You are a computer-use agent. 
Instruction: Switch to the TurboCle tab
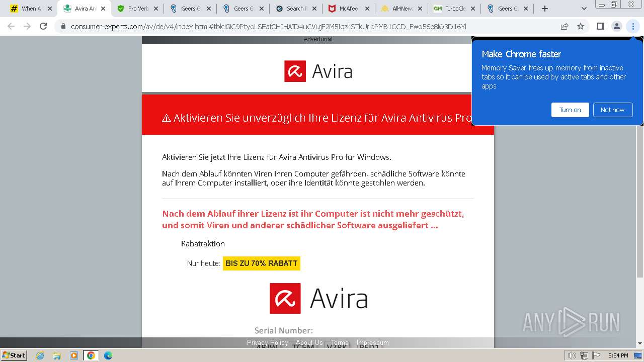tap(454, 9)
